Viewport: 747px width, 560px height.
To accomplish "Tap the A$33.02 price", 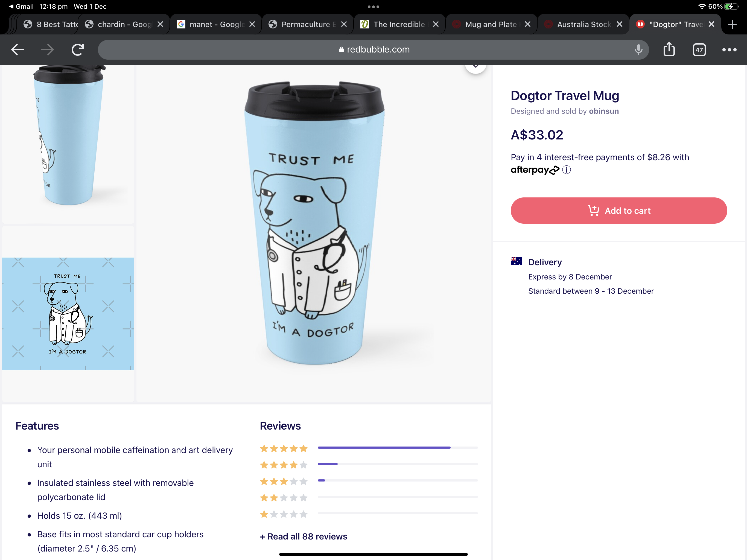I will (537, 135).
